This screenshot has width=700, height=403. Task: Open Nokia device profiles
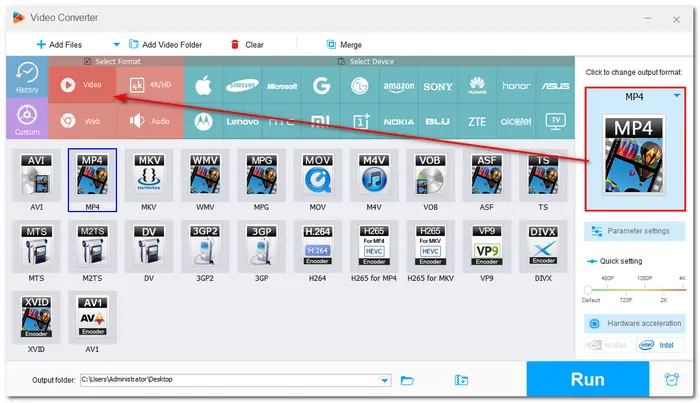tap(399, 121)
